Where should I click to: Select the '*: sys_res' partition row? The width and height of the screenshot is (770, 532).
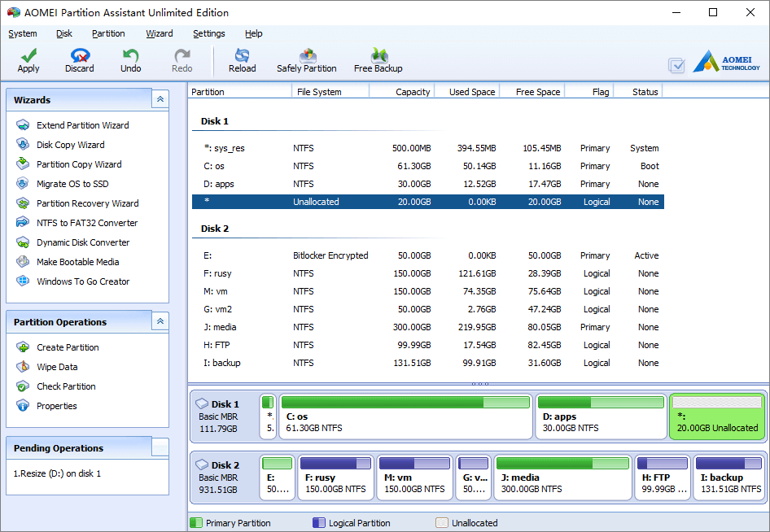click(x=427, y=148)
